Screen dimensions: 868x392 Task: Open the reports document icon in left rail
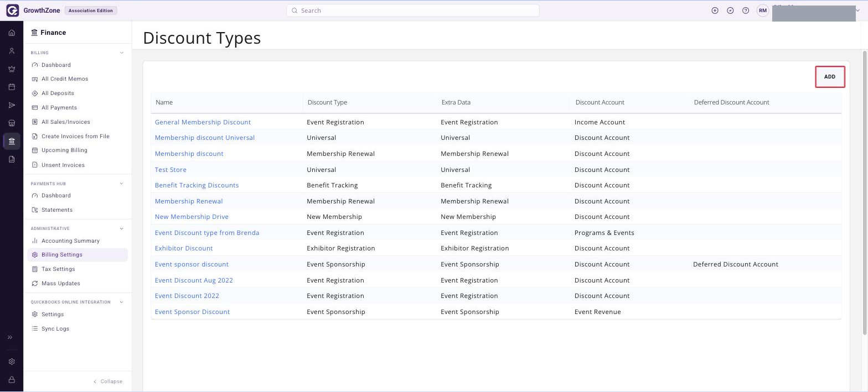[x=12, y=159]
